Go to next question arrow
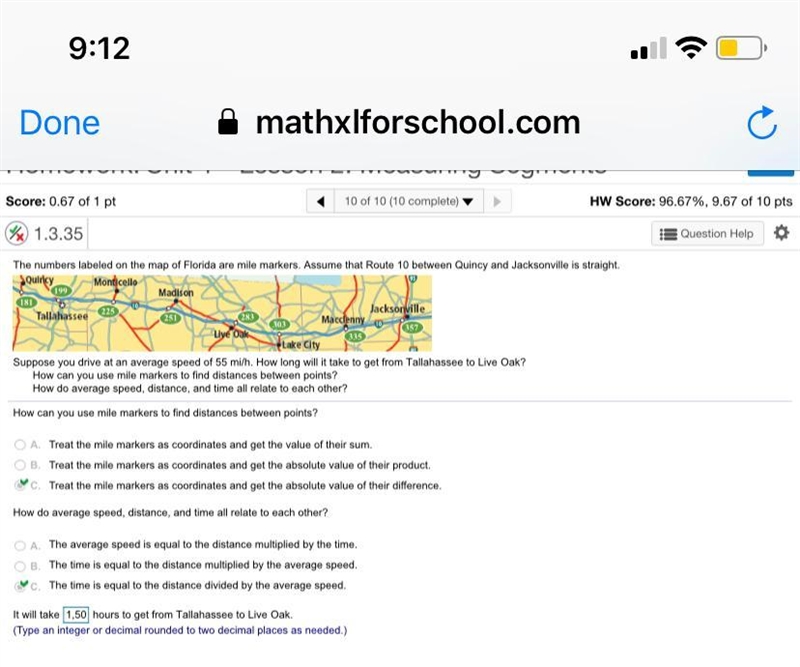 tap(497, 201)
